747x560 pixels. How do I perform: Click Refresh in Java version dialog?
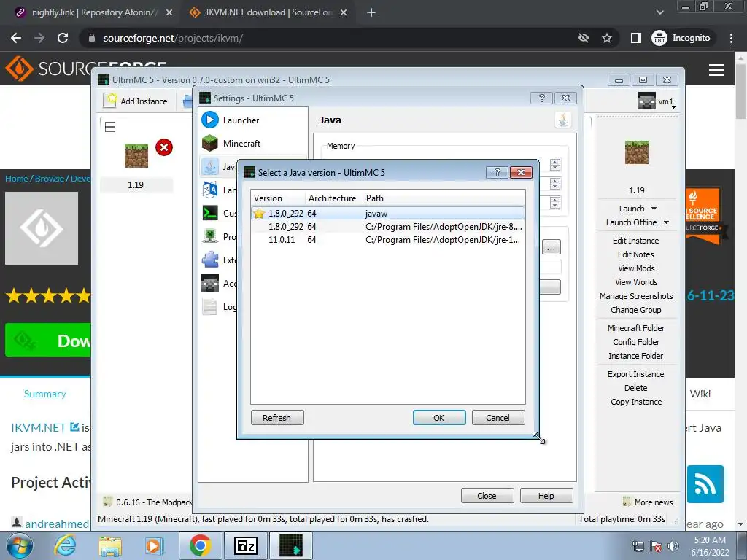click(277, 418)
